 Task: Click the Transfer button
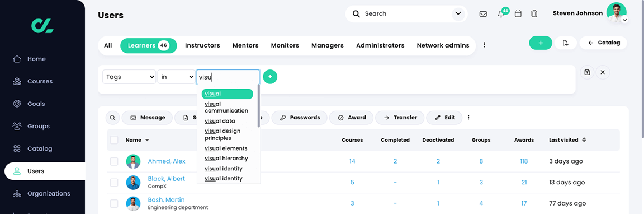tap(400, 118)
